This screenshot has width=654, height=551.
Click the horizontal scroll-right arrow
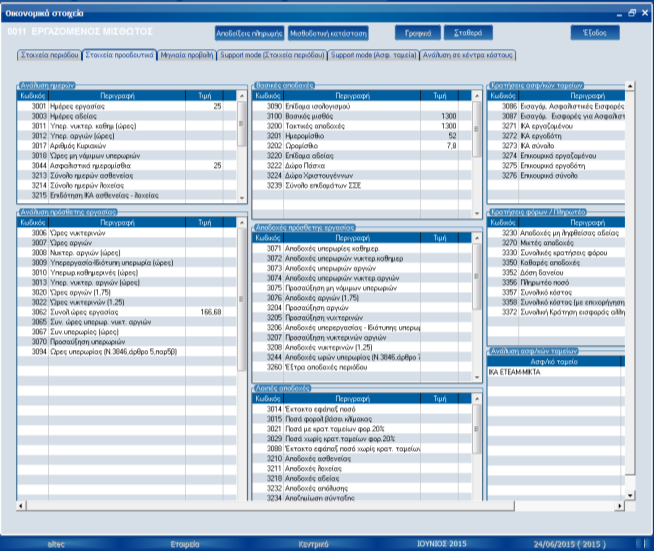(x=620, y=506)
